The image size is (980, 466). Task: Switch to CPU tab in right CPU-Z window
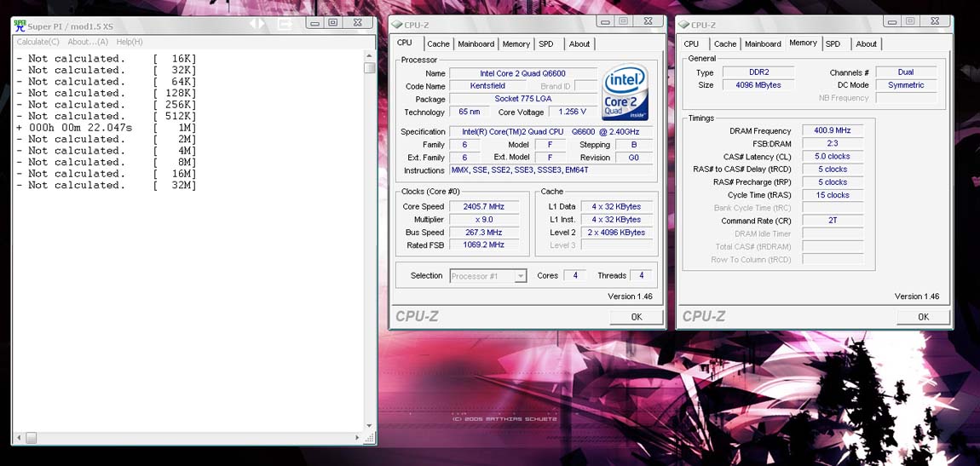pyautogui.click(x=691, y=43)
